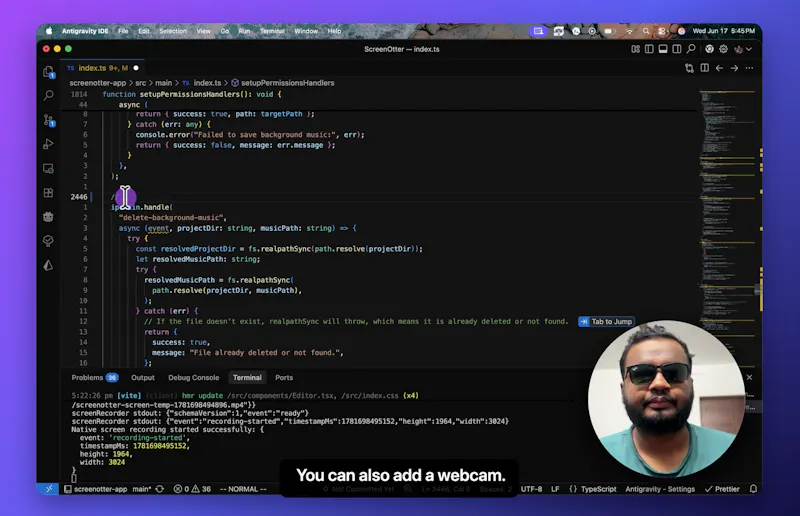Viewport: 800px width, 516px height.
Task: Switch to the Debug Console tab
Action: tap(193, 378)
